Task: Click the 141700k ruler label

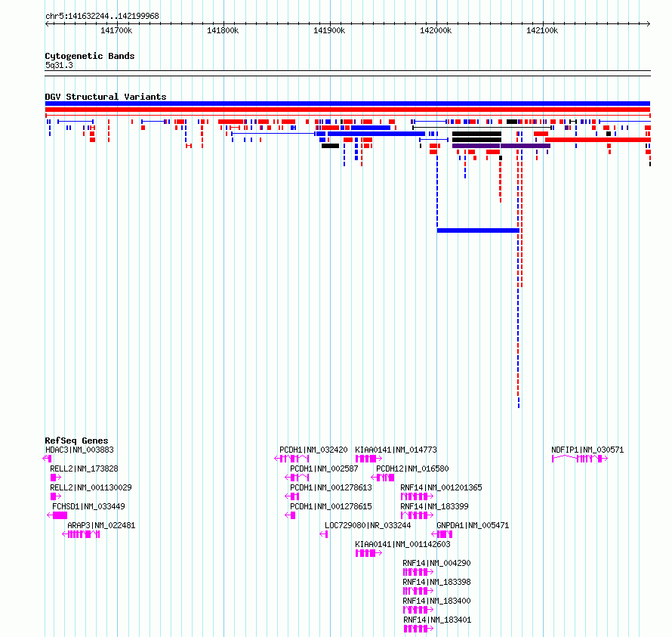Action: [116, 30]
